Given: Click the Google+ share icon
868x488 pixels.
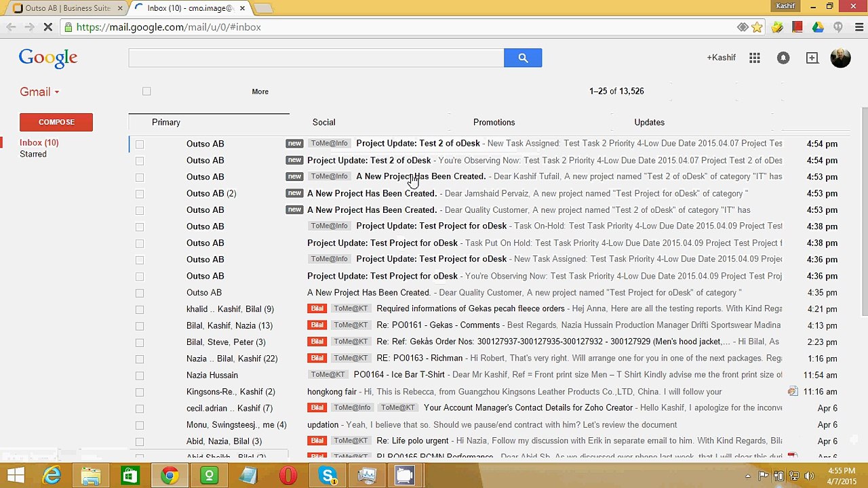Looking at the screenshot, I should 812,58.
